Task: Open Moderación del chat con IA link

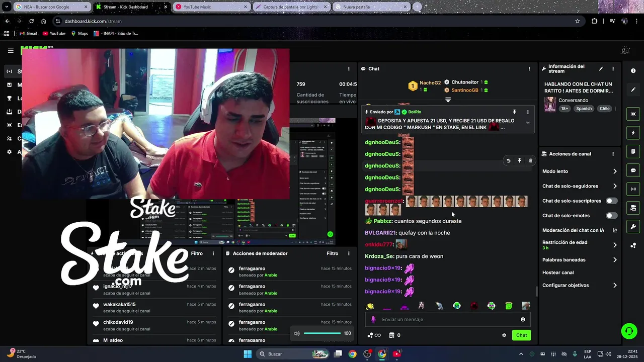Action: (580, 230)
